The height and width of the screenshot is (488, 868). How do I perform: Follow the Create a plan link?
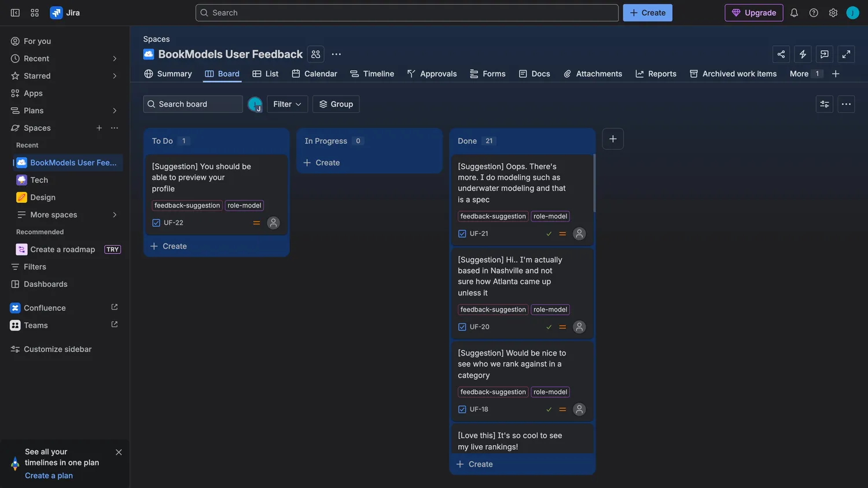(49, 475)
